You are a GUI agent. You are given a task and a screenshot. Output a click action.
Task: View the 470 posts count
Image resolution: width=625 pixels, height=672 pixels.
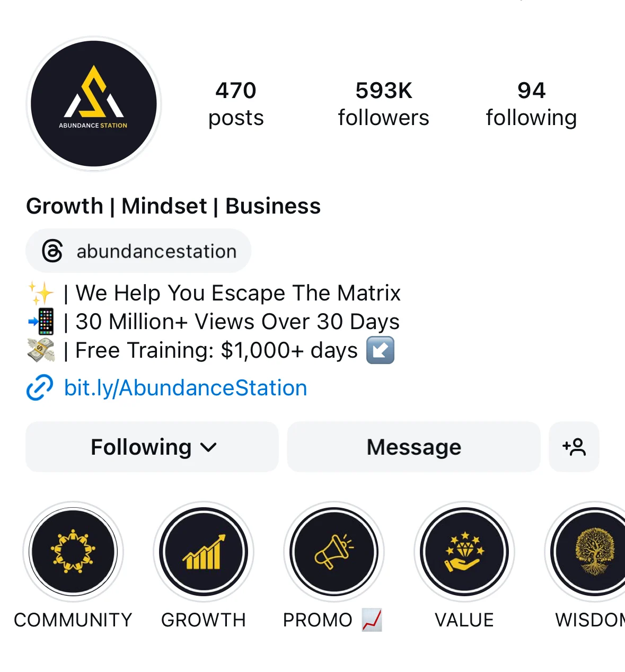[x=236, y=104]
